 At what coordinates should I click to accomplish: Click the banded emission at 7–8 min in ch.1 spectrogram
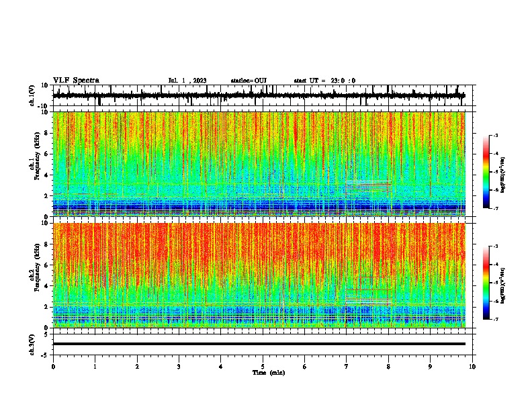pos(368,187)
